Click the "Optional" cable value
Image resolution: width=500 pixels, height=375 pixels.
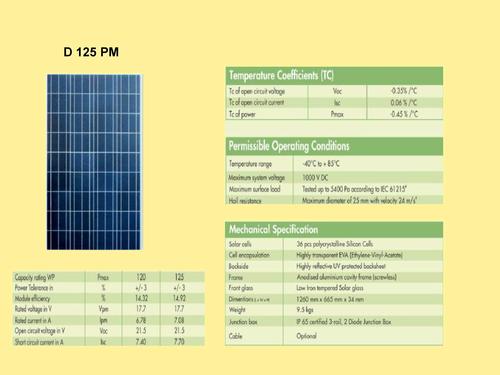(x=306, y=336)
